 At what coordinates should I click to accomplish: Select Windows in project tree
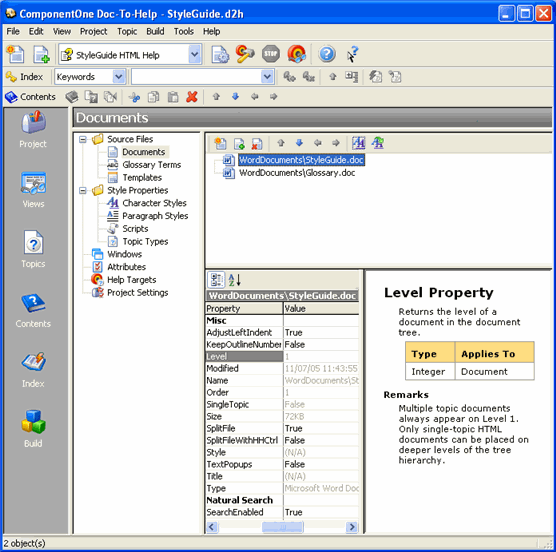pyautogui.click(x=124, y=254)
